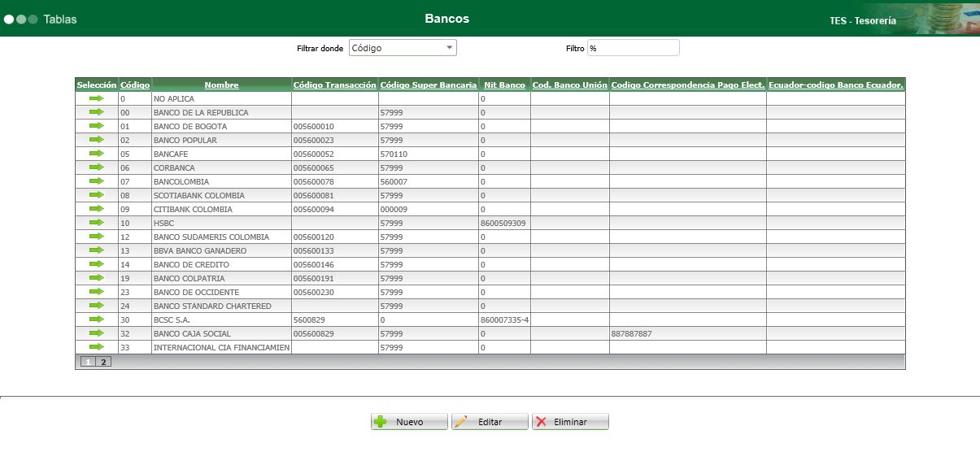This screenshot has width=980, height=452.
Task: Click cell text CORBANCA
Action: (x=174, y=168)
